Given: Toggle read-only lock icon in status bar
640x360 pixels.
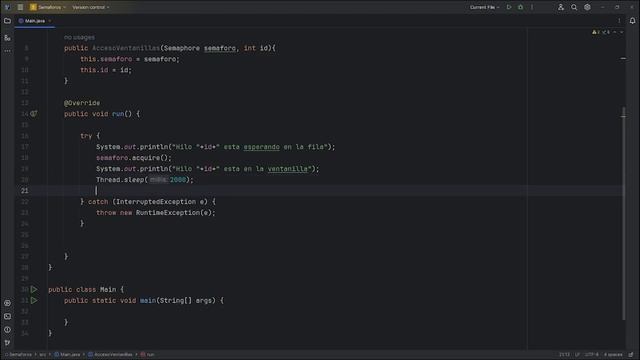Looking at the screenshot, I should pos(631,355).
